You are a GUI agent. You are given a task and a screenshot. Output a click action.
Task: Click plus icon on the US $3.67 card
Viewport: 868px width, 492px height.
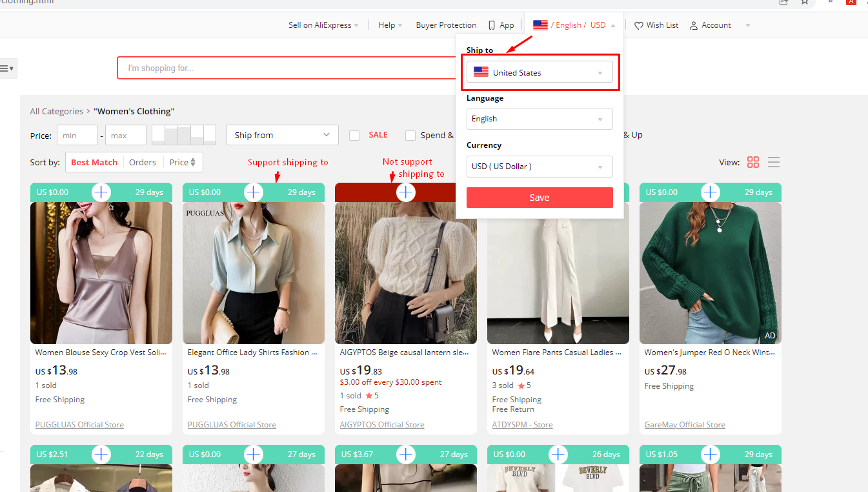coord(406,454)
